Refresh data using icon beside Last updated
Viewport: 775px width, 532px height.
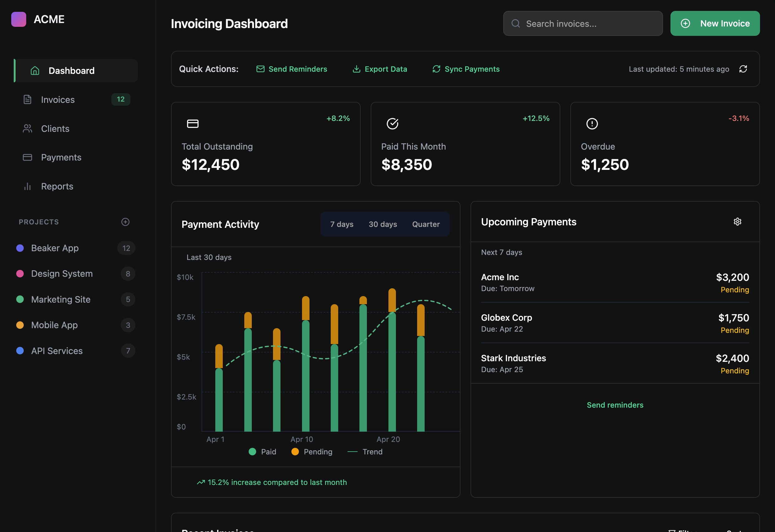743,69
